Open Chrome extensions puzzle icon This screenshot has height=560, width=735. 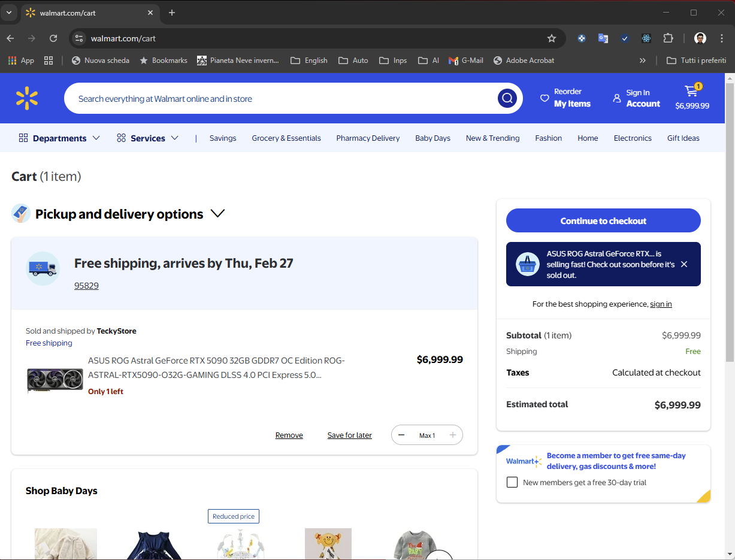tap(668, 38)
